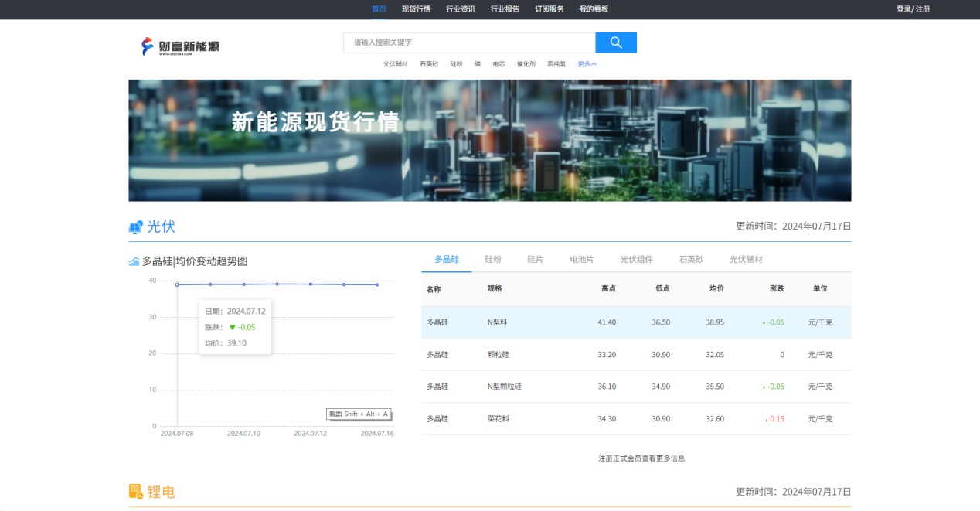
Task: Click the 注册 link at top right
Action: pyautogui.click(x=923, y=9)
